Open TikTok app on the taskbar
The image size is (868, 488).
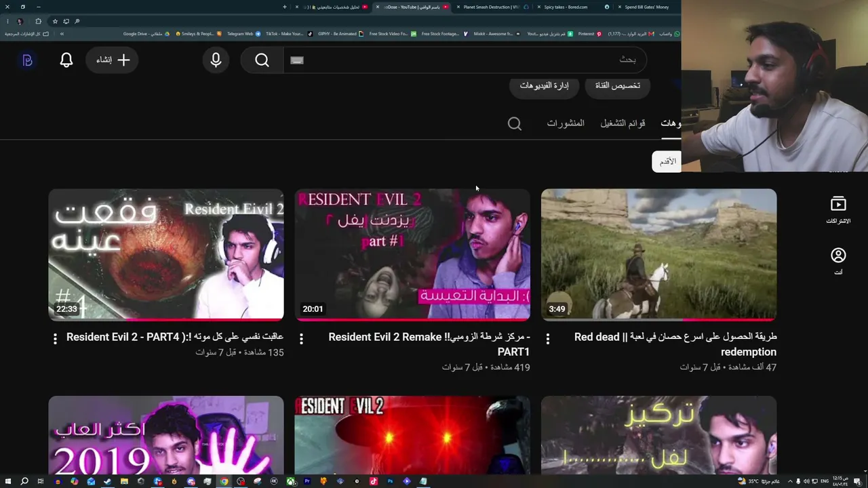coord(374,481)
